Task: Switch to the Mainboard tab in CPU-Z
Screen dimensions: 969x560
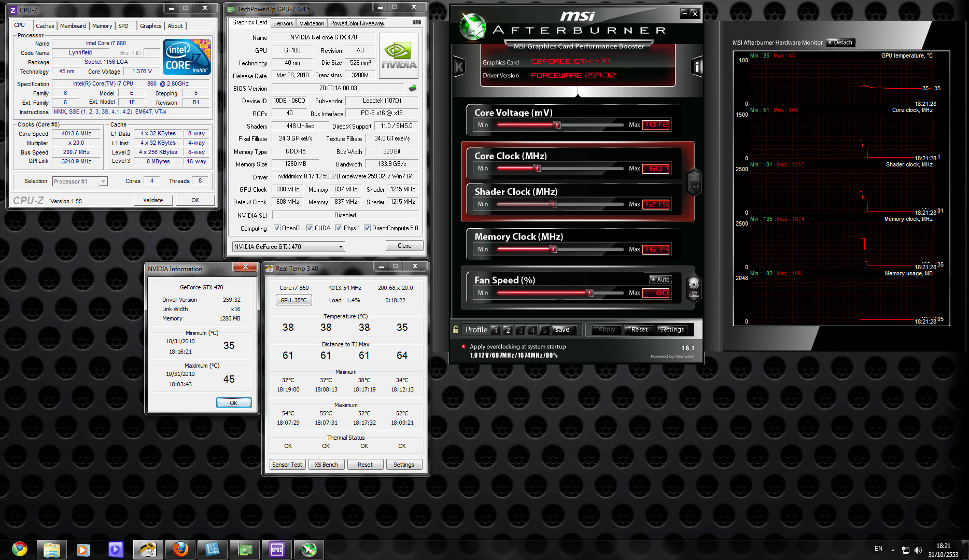Action: pos(73,26)
